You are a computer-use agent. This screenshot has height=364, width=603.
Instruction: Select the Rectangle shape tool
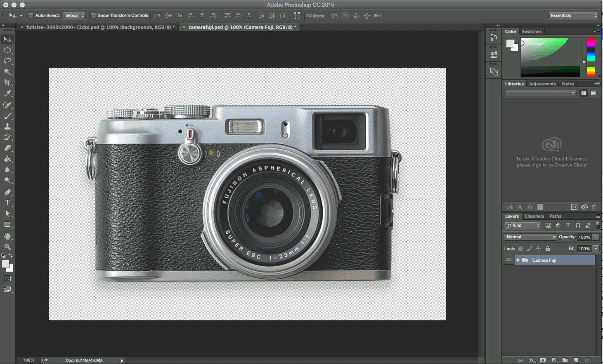click(x=7, y=224)
